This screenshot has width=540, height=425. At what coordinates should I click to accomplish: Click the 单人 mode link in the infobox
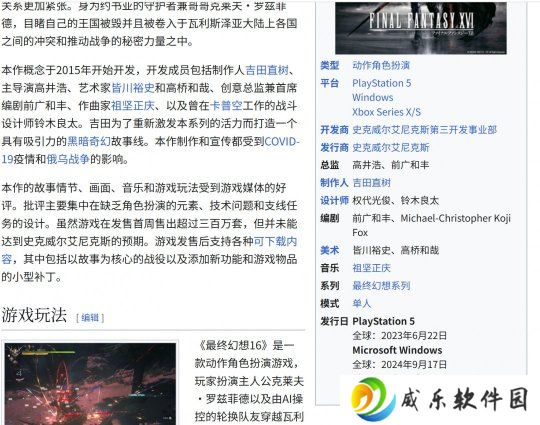(362, 303)
